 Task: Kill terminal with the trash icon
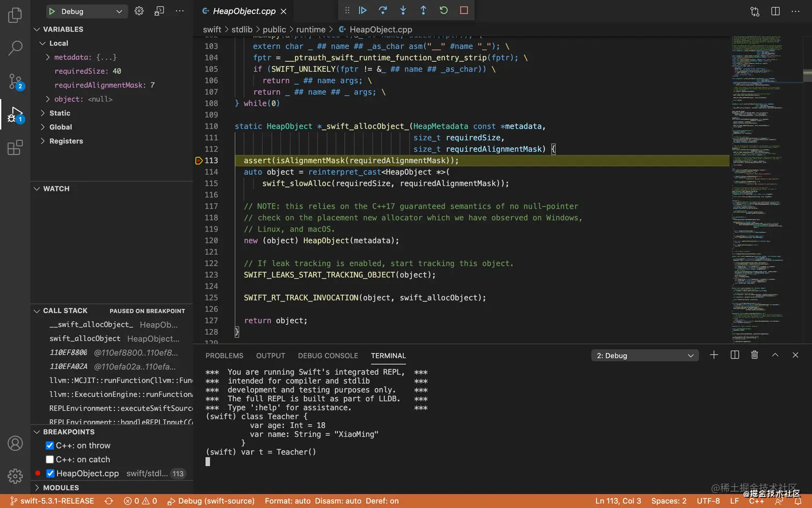tap(755, 355)
